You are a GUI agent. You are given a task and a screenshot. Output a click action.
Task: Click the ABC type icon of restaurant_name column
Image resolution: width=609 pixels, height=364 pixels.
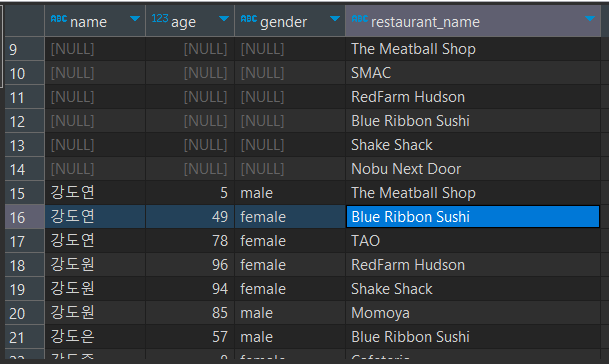pyautogui.click(x=360, y=19)
